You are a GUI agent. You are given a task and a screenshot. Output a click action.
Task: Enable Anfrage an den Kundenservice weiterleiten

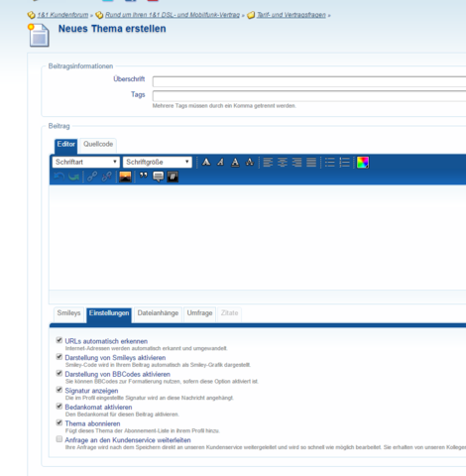(x=59, y=439)
